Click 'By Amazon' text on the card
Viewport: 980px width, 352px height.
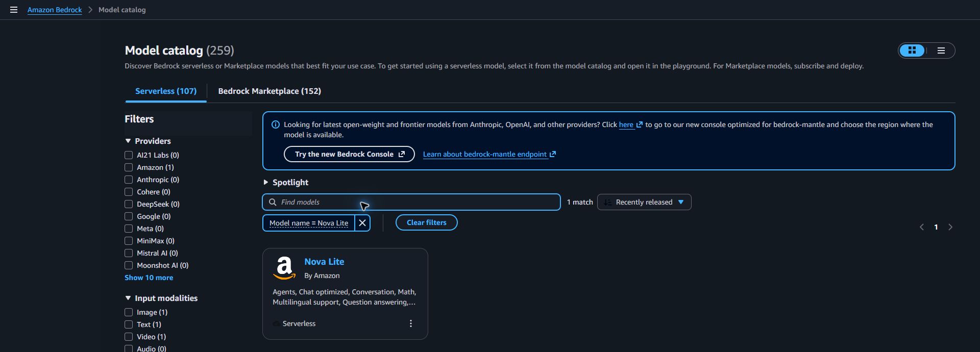pyautogui.click(x=322, y=275)
